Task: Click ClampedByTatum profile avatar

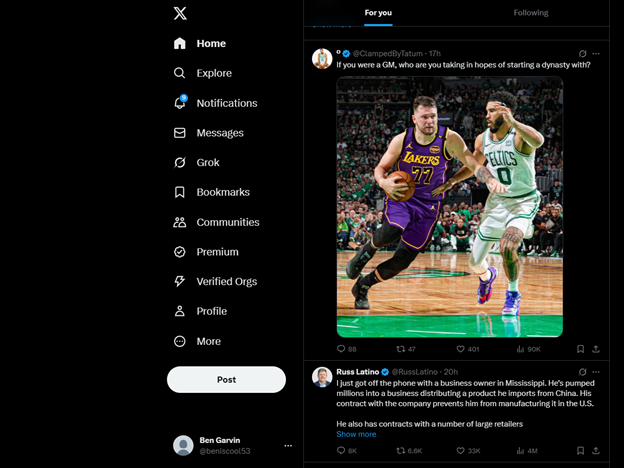Action: click(x=322, y=58)
